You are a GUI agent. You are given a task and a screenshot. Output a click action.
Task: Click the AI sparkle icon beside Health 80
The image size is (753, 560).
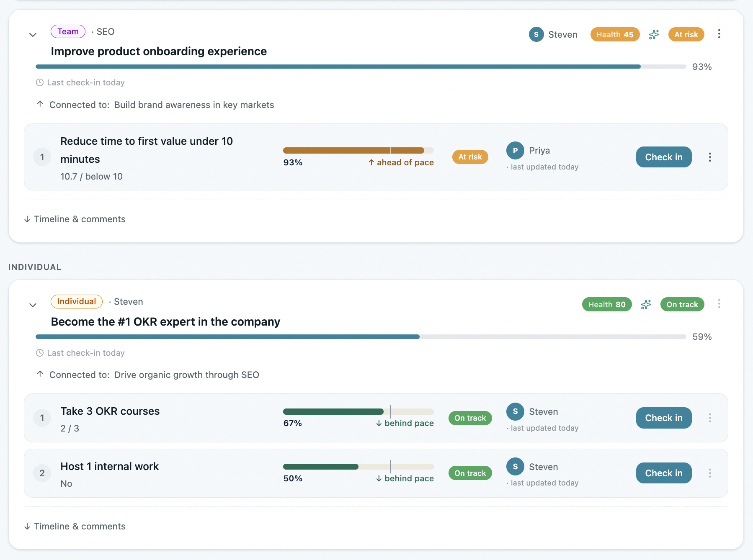[646, 304]
